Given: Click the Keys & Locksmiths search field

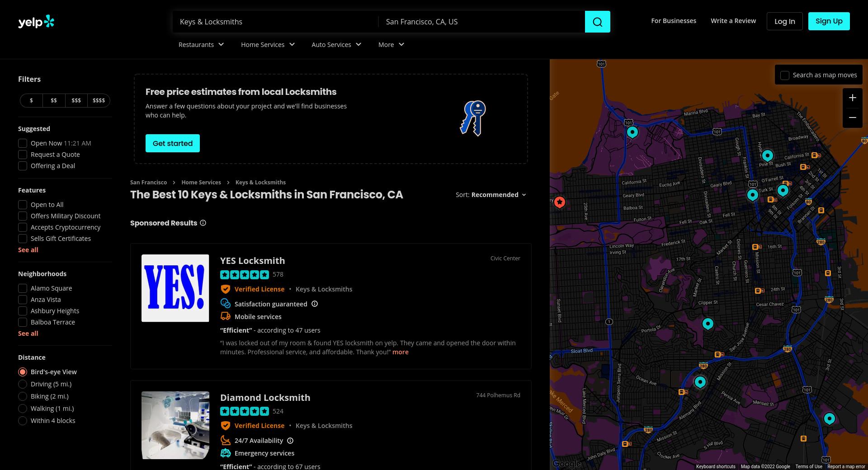Looking at the screenshot, I should pos(275,22).
